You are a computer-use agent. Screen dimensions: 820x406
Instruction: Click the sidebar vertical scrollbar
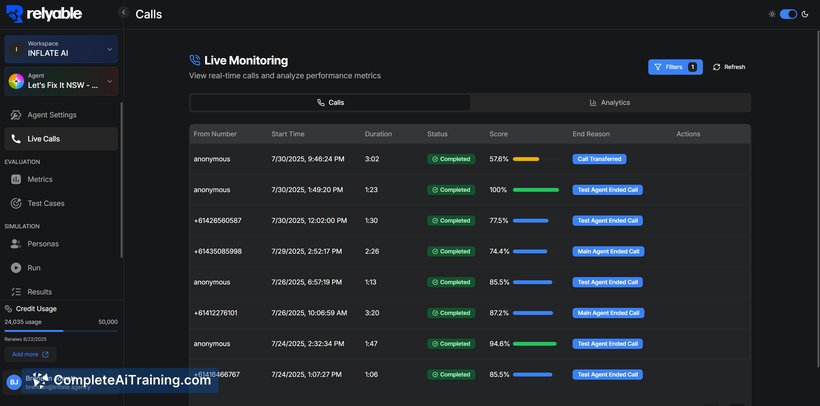pos(122,179)
